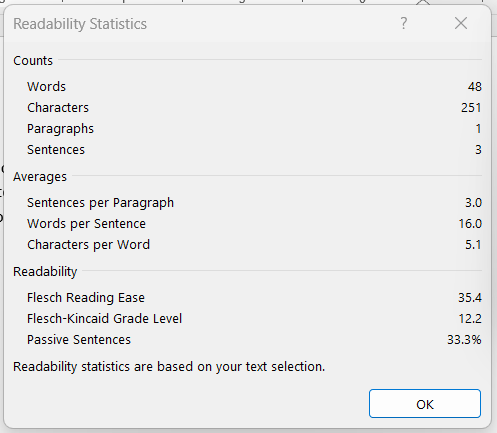497x433 pixels.
Task: Click the Flesch Reading Ease score 35.4
Action: [470, 298]
